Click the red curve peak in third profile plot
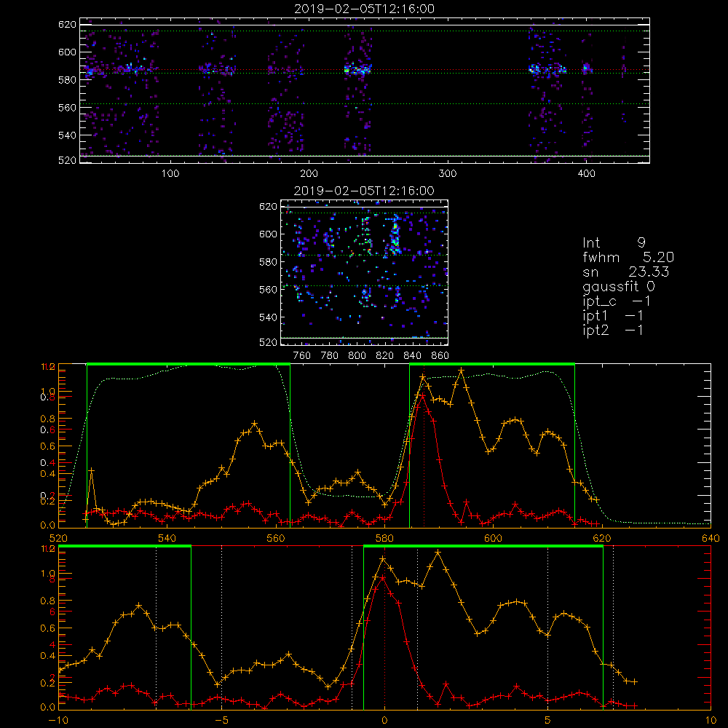 click(x=422, y=395)
